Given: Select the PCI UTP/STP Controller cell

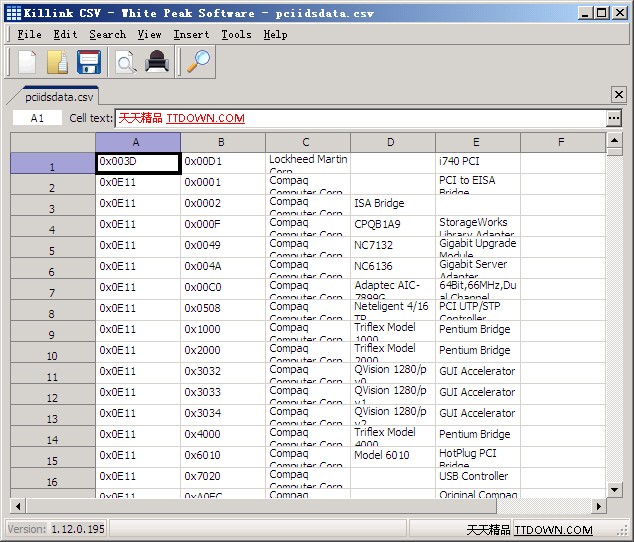Looking at the screenshot, I should [x=478, y=310].
